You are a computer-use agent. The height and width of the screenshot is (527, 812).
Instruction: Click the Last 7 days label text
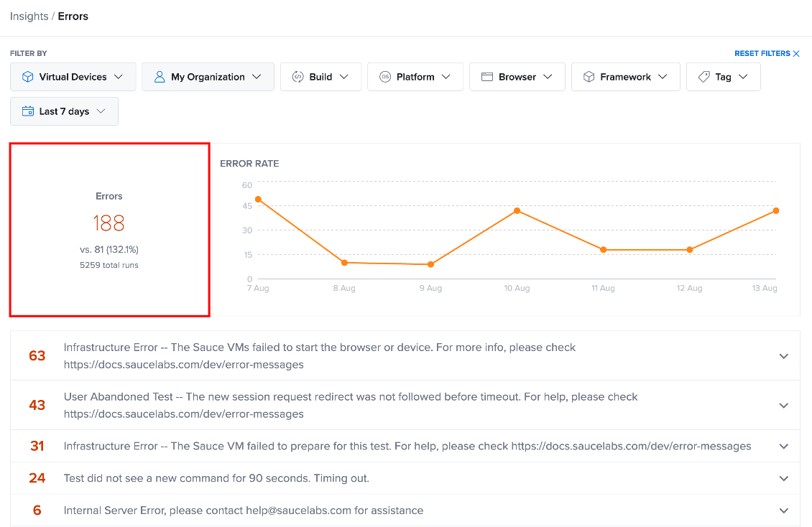[x=64, y=111]
